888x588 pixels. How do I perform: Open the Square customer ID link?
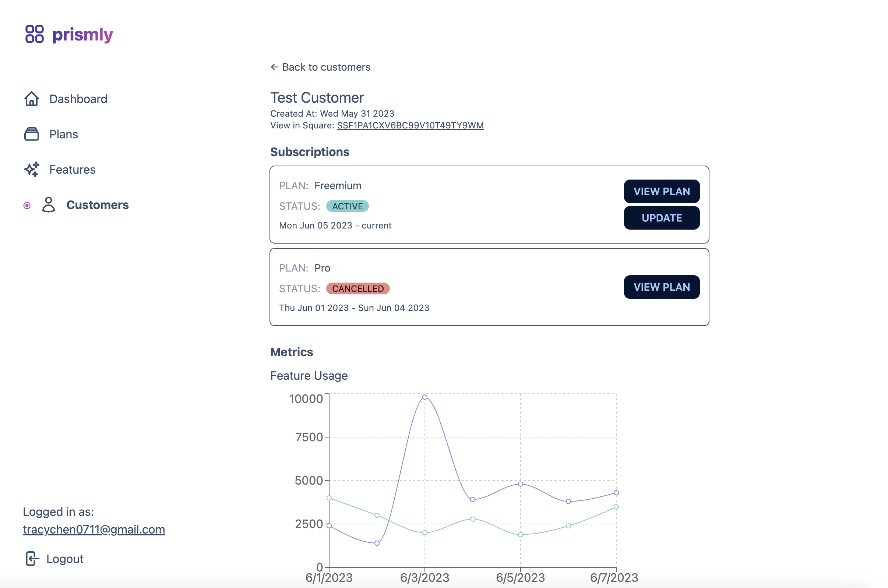click(x=410, y=125)
